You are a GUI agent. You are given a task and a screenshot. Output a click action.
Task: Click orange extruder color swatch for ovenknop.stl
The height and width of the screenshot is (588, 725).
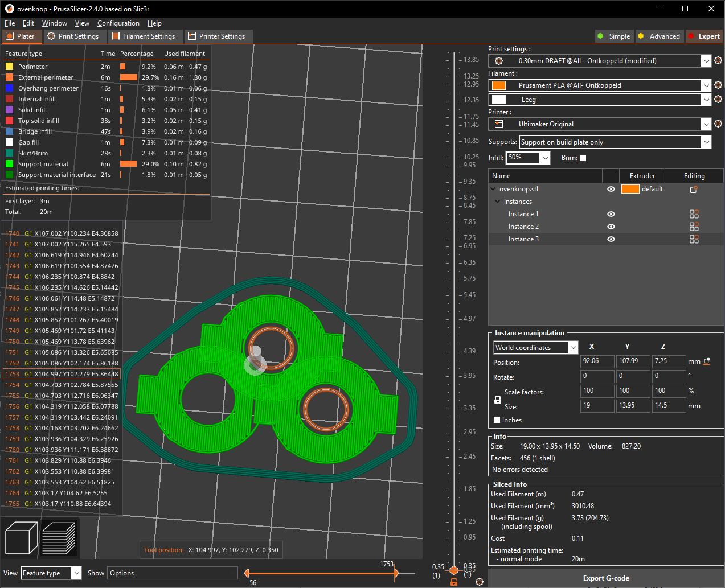[630, 189]
